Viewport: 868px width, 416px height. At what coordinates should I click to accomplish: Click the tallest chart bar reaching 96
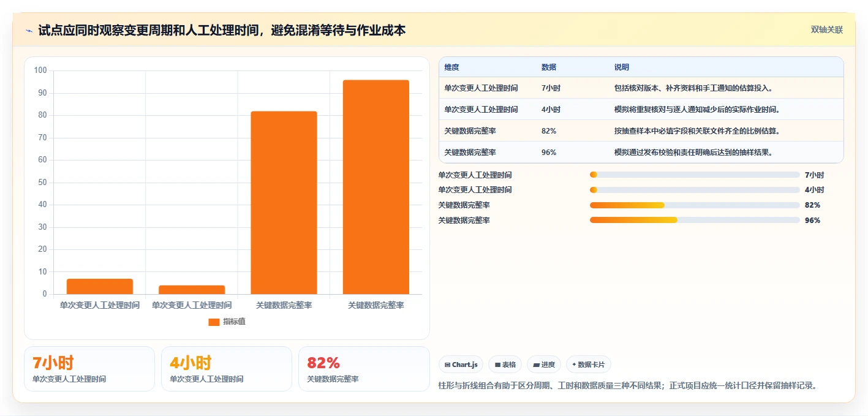click(376, 187)
